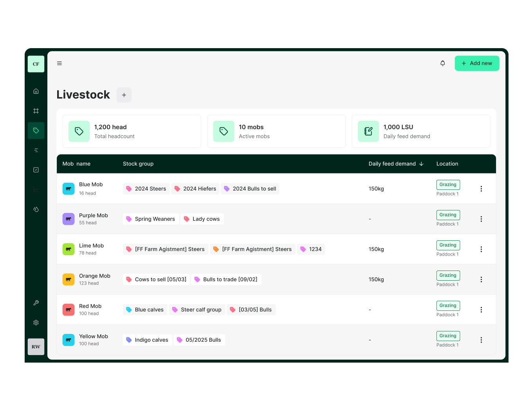Select the 2024 Steers tag
Screen dimensions: 532x411
146,189
